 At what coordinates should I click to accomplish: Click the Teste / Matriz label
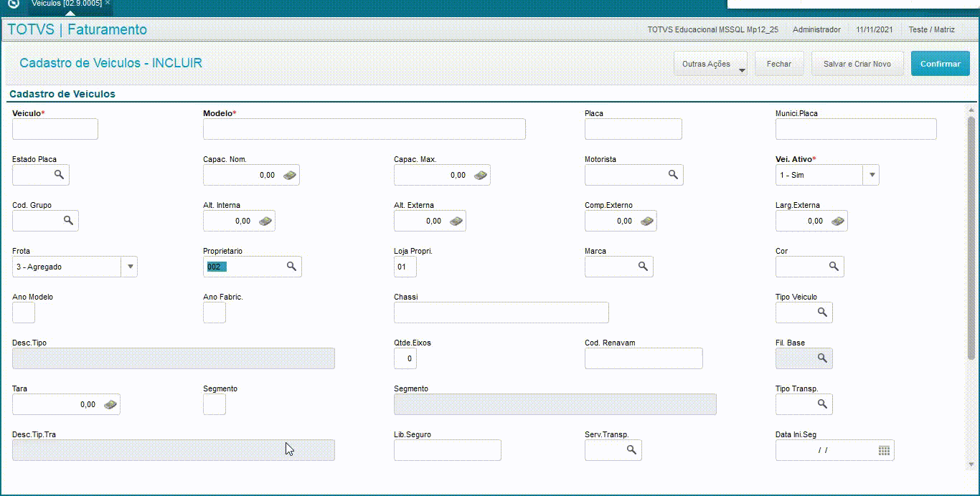(x=932, y=30)
